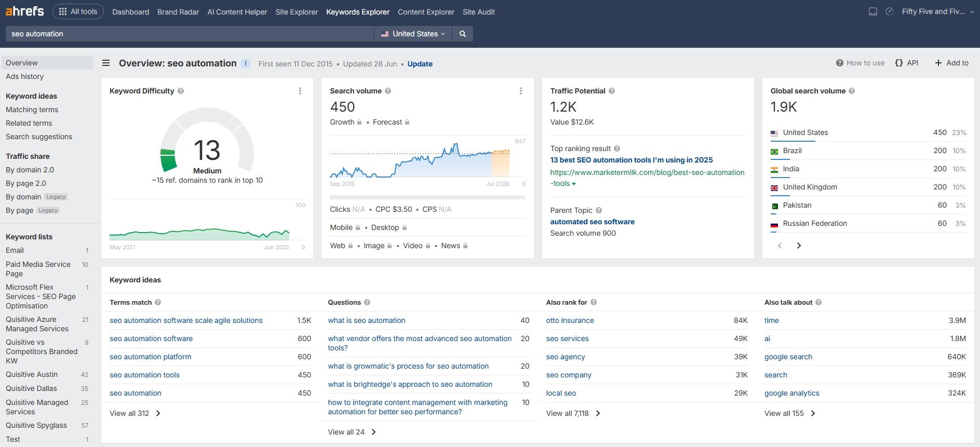
Task: Go to next page of countries list
Action: coord(799,246)
